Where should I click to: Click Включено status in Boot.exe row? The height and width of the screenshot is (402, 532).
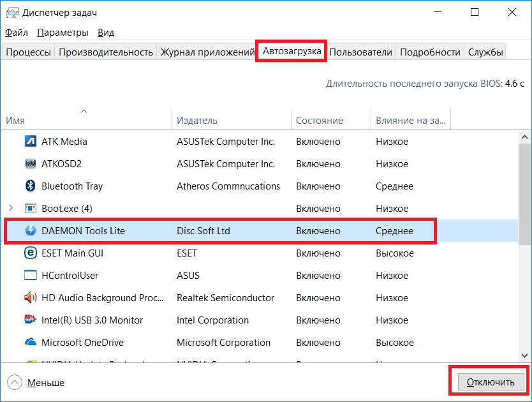coord(318,209)
